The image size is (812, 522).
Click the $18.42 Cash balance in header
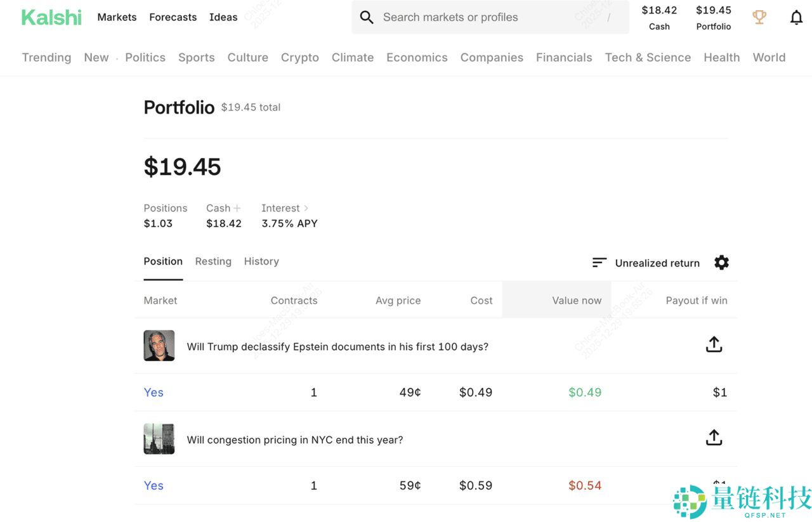(x=659, y=18)
